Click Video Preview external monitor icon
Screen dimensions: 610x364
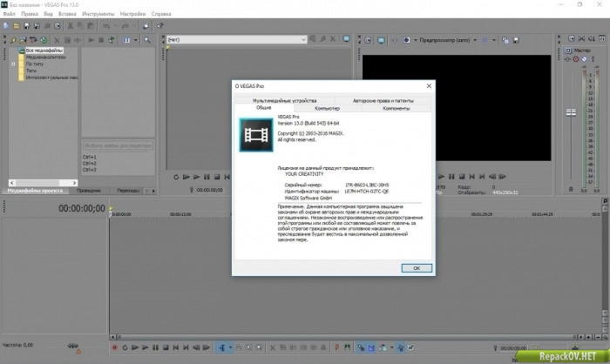(x=381, y=40)
